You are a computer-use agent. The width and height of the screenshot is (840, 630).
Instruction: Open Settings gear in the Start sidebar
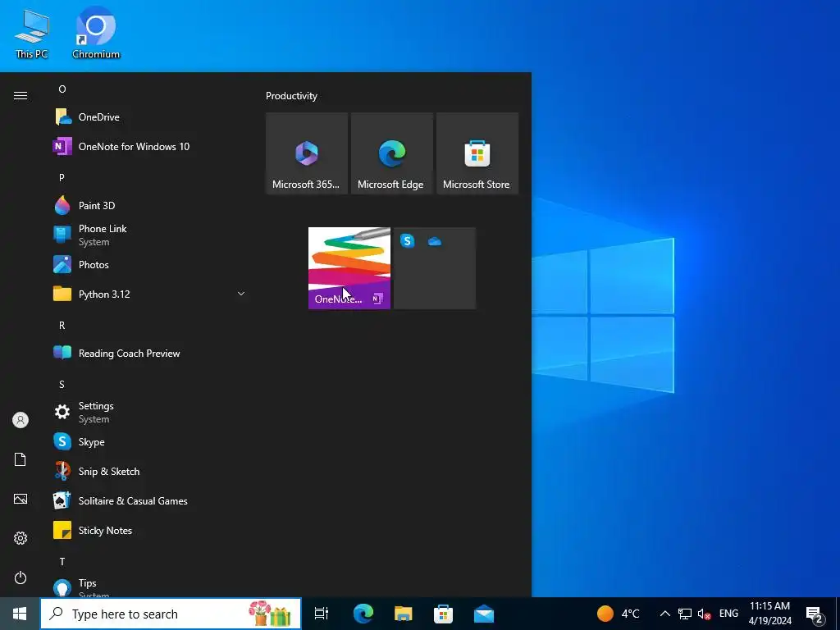tap(21, 538)
